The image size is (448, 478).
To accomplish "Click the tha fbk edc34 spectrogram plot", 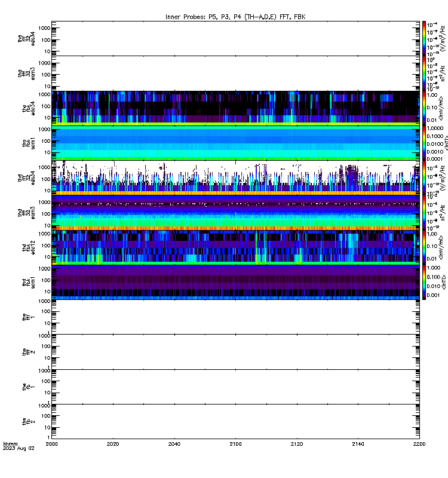I will [235, 108].
